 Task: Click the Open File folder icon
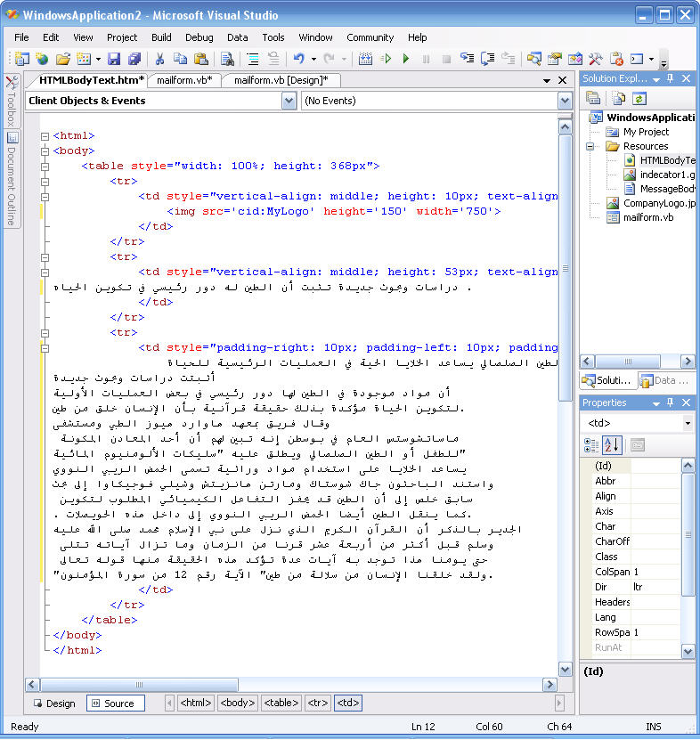(x=62, y=59)
